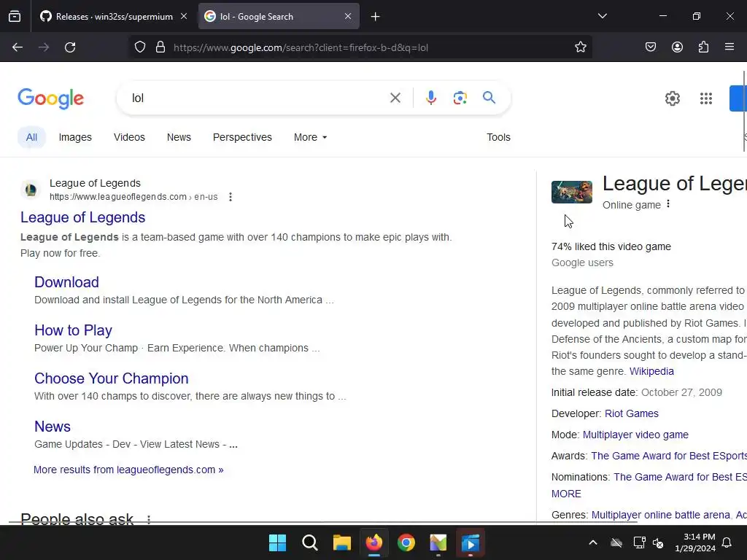This screenshot has height=560, width=747.
Task: Switch to the Releases win32ss/supermium tab
Action: point(113,17)
